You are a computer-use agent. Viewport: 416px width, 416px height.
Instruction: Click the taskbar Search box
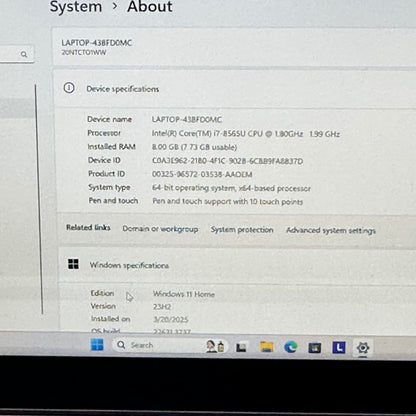(170, 345)
